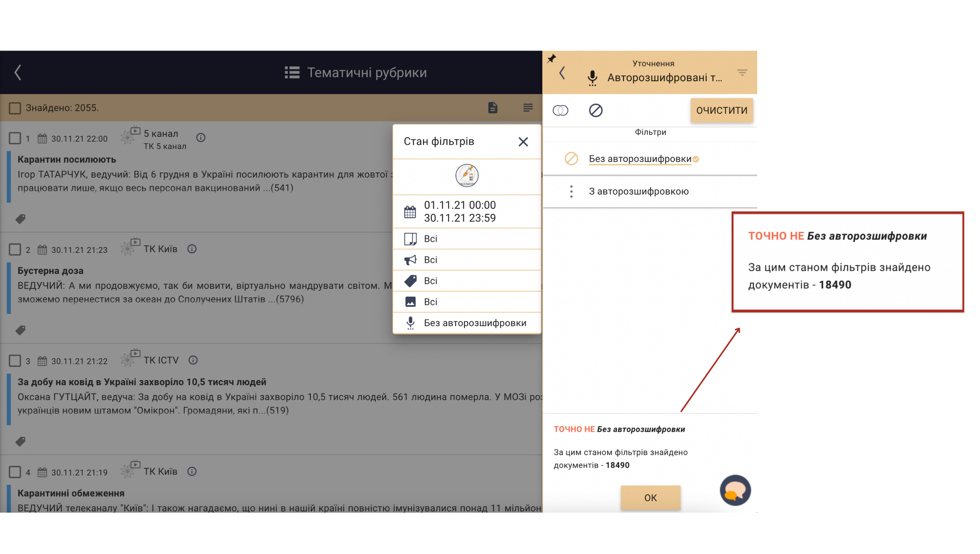This screenshot has width=980, height=554.
Task: Open the chat support bubble
Action: (x=735, y=490)
